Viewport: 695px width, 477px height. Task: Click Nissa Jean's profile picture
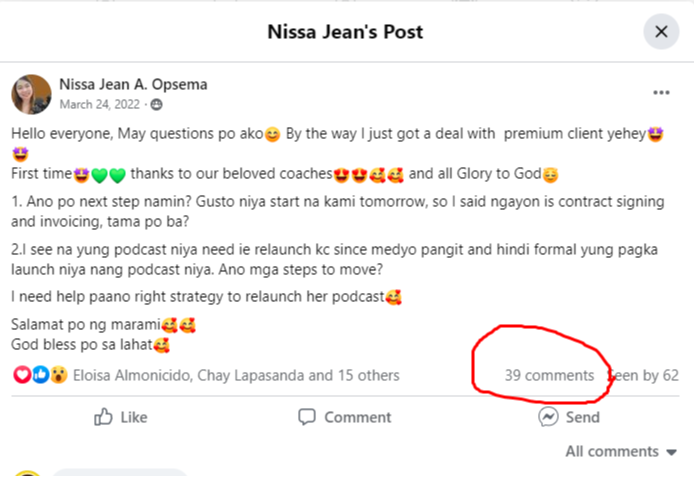pyautogui.click(x=31, y=94)
